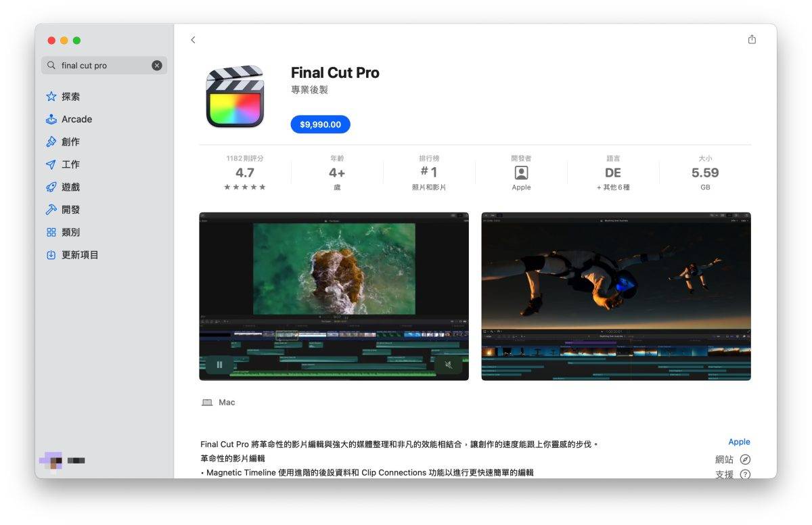Click the rocket icon beside 遊戲
Screen dimensions: 812x525
pos(51,187)
